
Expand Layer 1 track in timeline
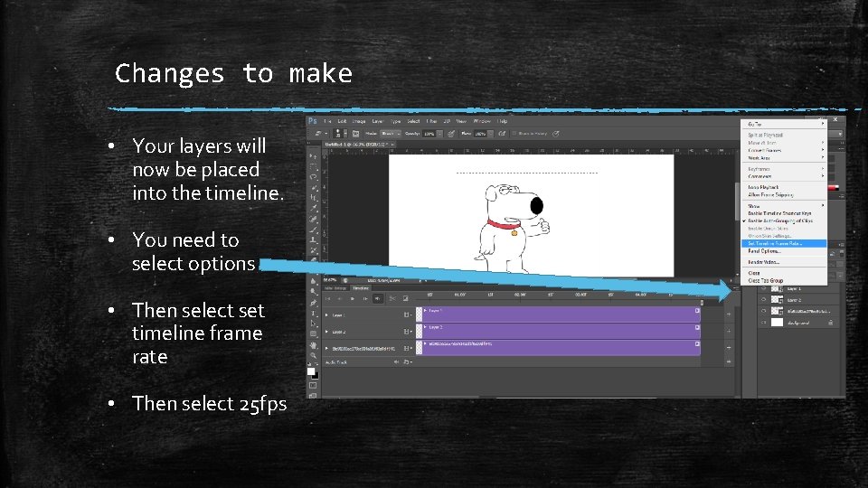(x=326, y=314)
